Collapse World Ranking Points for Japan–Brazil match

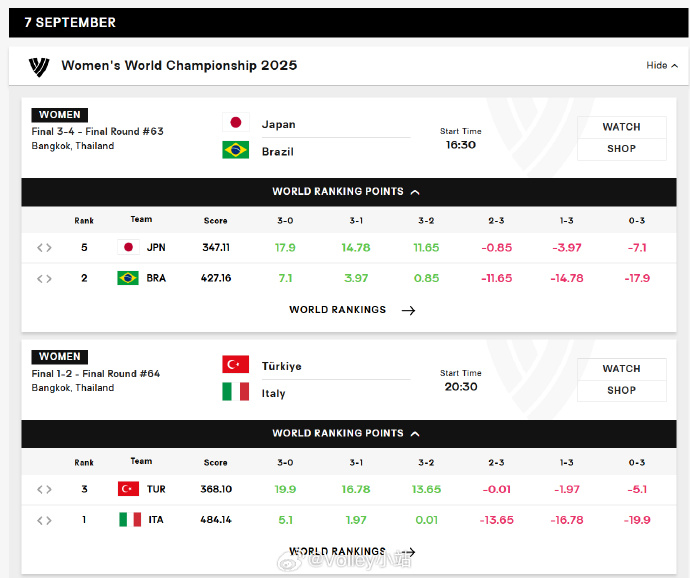point(345,192)
